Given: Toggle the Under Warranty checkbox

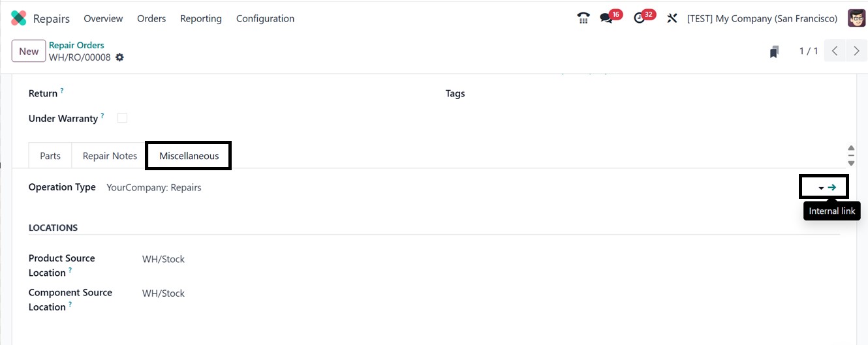Looking at the screenshot, I should click(122, 118).
